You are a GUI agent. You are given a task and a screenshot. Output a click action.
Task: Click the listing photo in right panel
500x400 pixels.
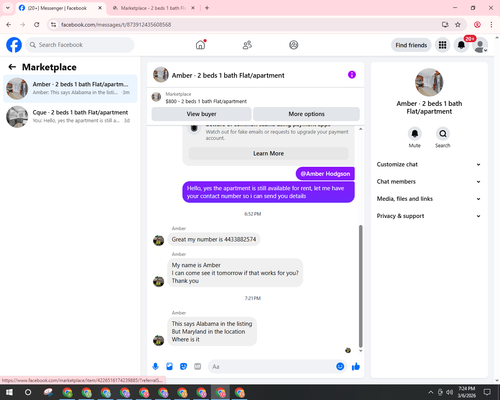click(429, 82)
